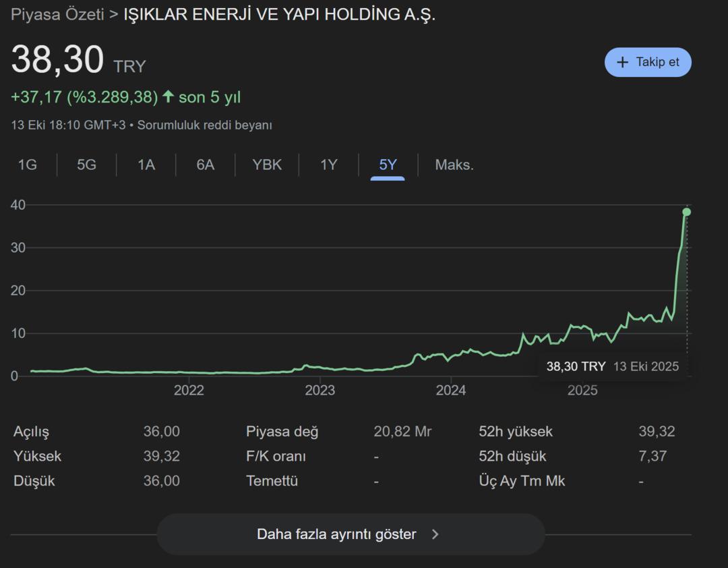The image size is (728, 568).
Task: Click the 52h yüksek value 39,32
Action: pos(657,432)
